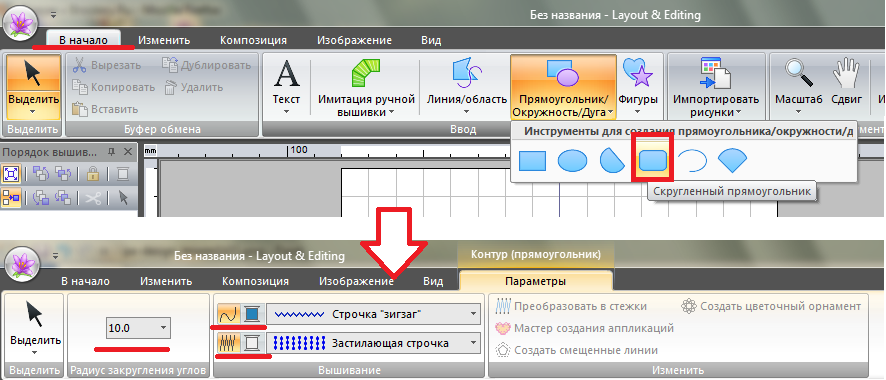The width and height of the screenshot is (886, 380).
Task: Click Создать цветочный орнамент
Action: [771, 306]
